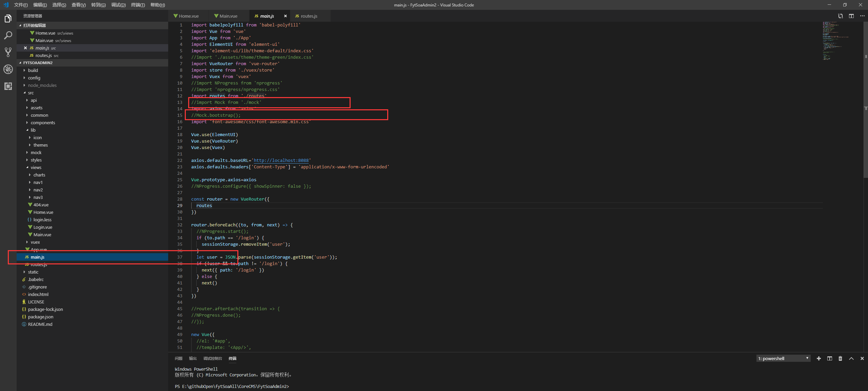The height and width of the screenshot is (391, 868).
Task: Collapse the views folder
Action: pyautogui.click(x=36, y=167)
